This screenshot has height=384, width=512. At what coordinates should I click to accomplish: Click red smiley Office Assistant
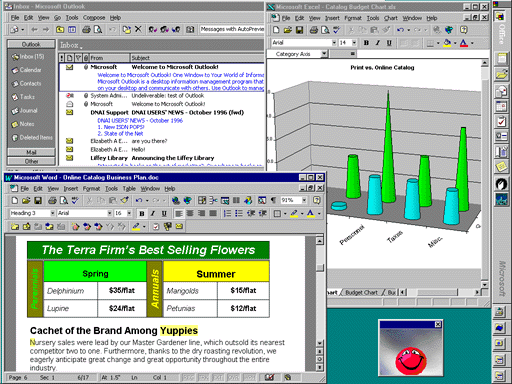pos(411,361)
